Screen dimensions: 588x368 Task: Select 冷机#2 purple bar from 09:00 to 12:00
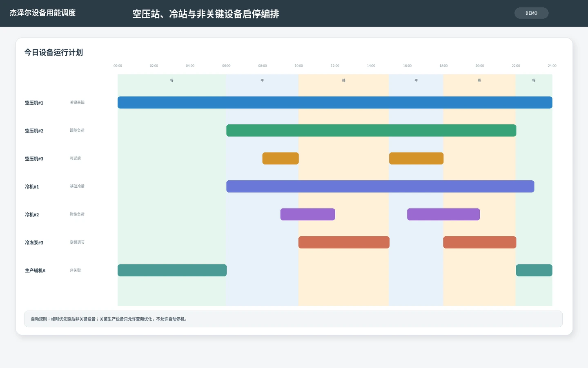coord(307,214)
